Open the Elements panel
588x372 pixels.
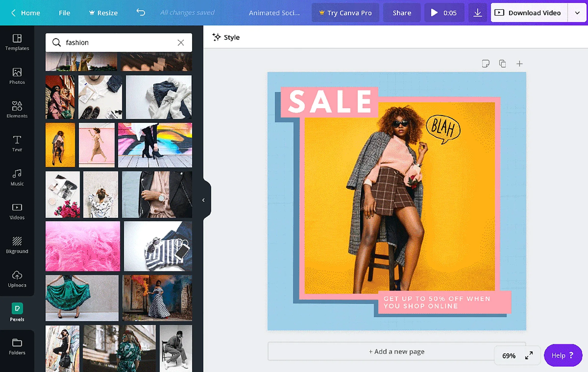coord(17,109)
